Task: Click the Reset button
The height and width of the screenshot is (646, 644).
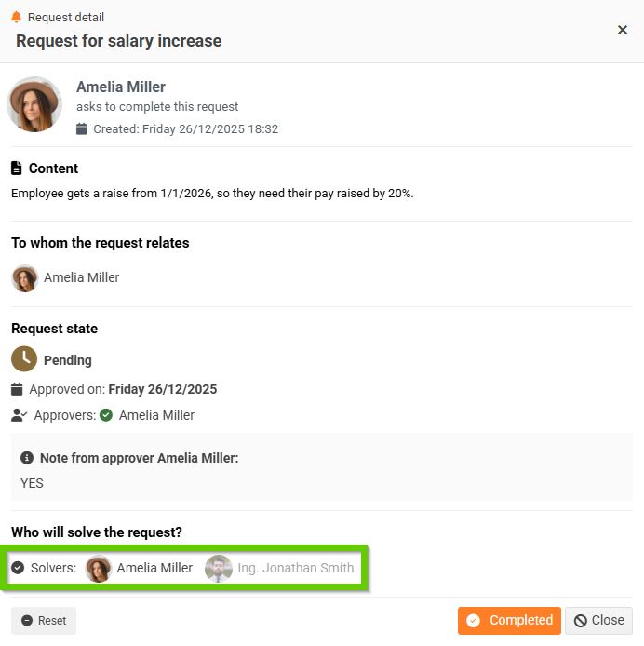Action: 44,621
